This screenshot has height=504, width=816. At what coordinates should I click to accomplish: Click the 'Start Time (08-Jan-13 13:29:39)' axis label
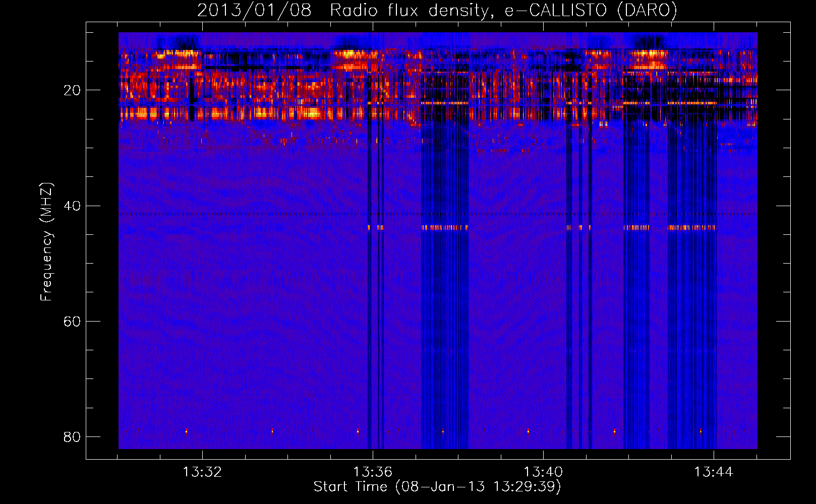[x=437, y=487]
